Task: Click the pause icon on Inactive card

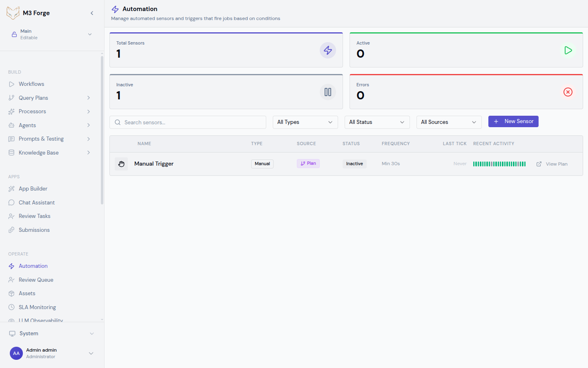Action: 328,92
